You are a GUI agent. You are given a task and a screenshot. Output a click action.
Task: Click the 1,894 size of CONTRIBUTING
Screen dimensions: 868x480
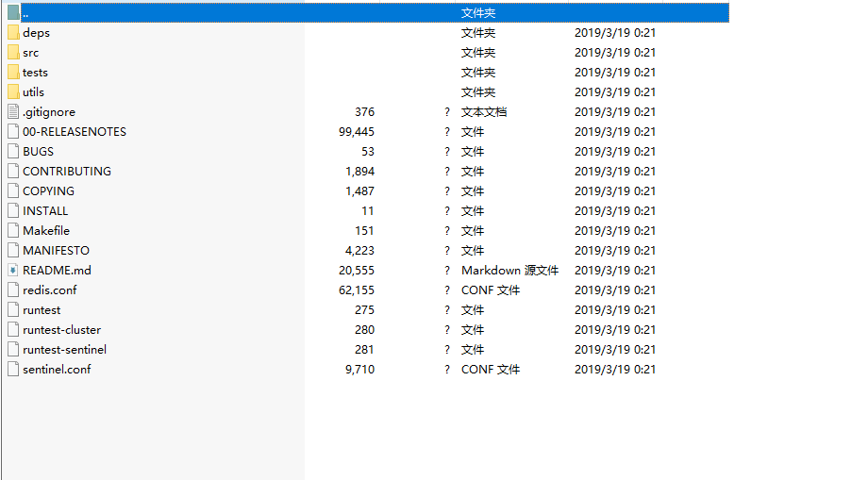pyautogui.click(x=359, y=172)
